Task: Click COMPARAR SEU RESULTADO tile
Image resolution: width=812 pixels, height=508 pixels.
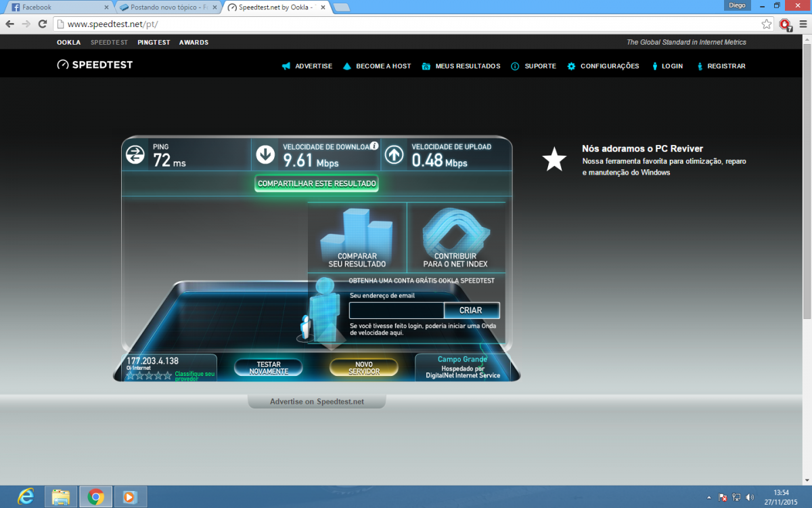Action: [x=357, y=238]
